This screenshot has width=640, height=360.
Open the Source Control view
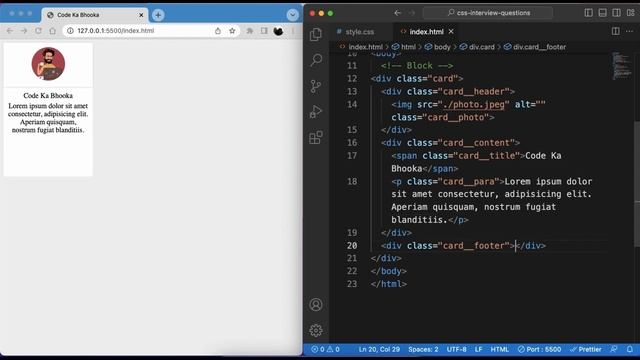(x=316, y=86)
